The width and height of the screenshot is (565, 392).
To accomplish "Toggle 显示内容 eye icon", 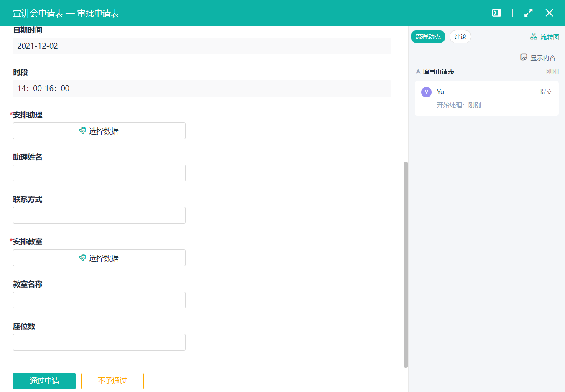I will tap(524, 57).
